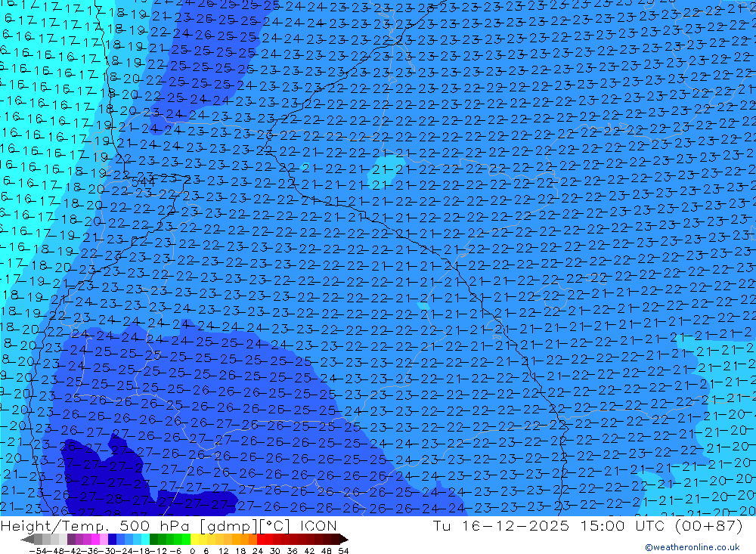756x554 pixels.
Task: Click the bright cyan legend swatch
Action: pyautogui.click(x=145, y=539)
